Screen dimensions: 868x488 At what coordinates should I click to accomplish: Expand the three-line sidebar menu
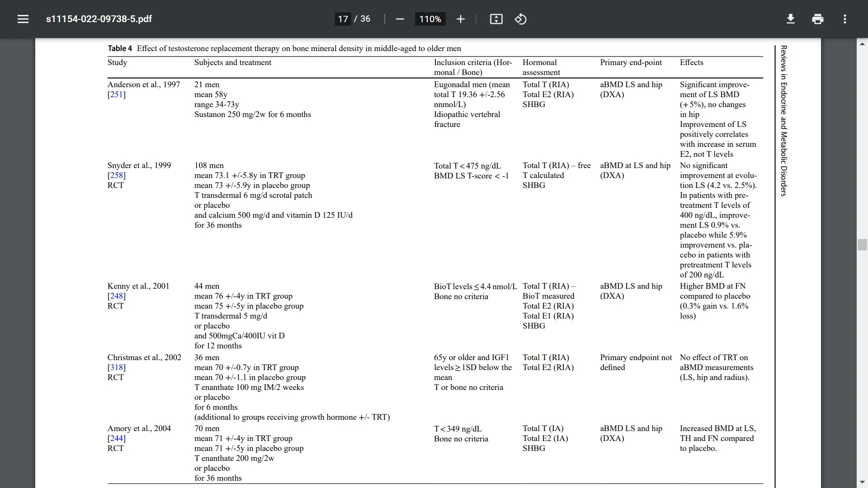coord(23,19)
